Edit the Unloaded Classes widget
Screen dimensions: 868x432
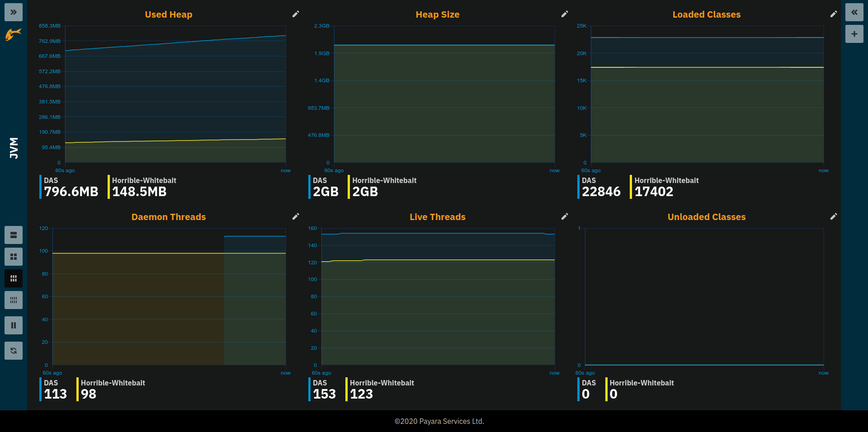pyautogui.click(x=834, y=216)
